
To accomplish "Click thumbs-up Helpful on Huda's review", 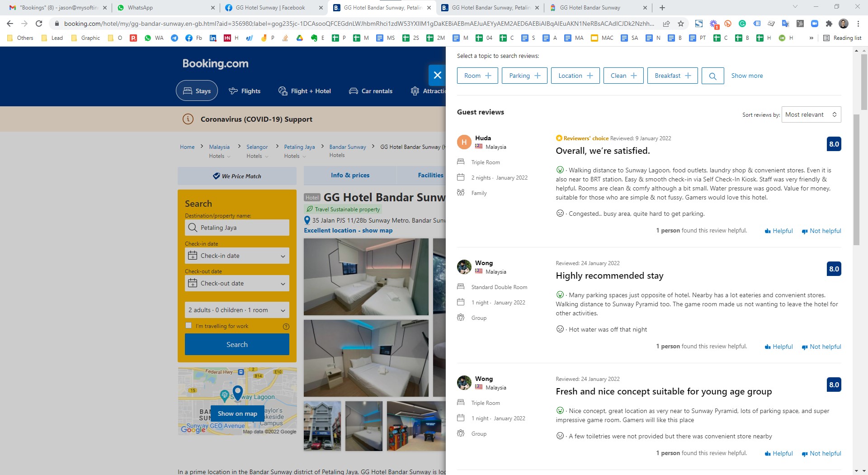I will (779, 231).
